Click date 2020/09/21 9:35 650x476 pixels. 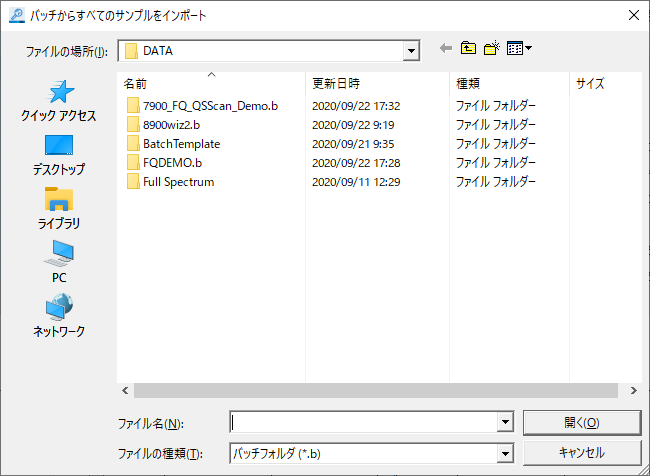pos(353,144)
